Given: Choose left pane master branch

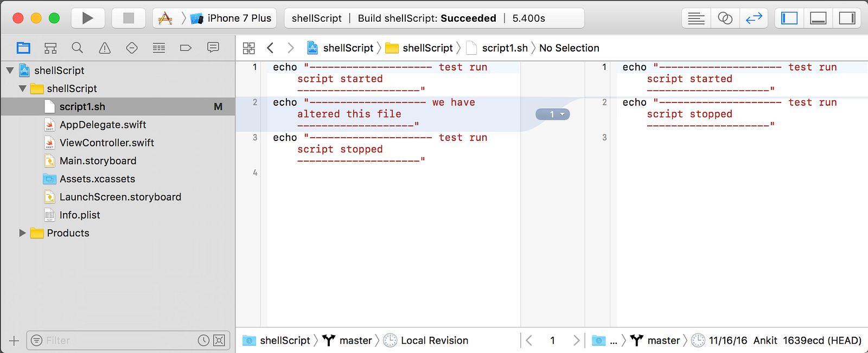Looking at the screenshot, I should click(x=347, y=341).
